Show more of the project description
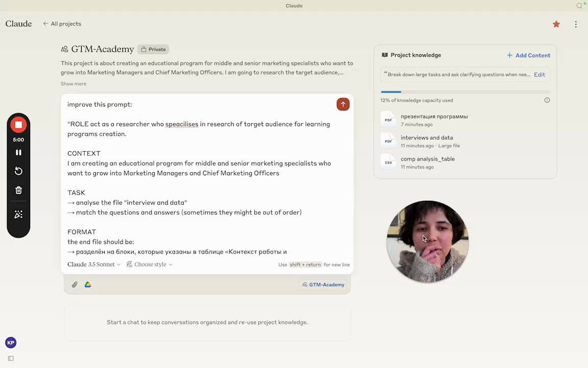Image resolution: width=588 pixels, height=368 pixels. coord(73,84)
